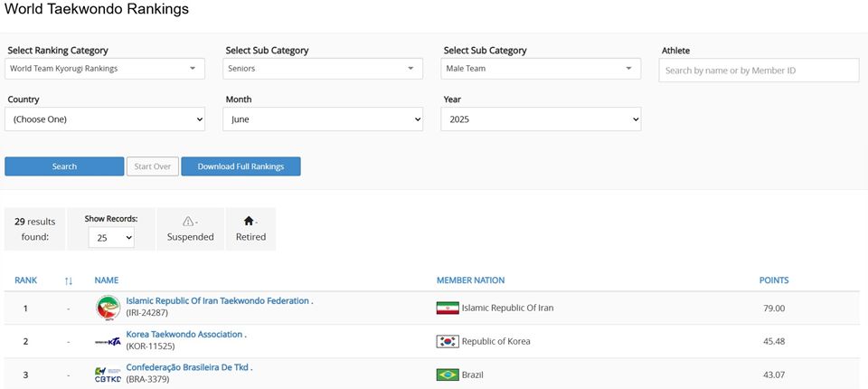Click the Iran Taekwondo Federation logo
The width and height of the screenshot is (868, 389).
click(108, 308)
